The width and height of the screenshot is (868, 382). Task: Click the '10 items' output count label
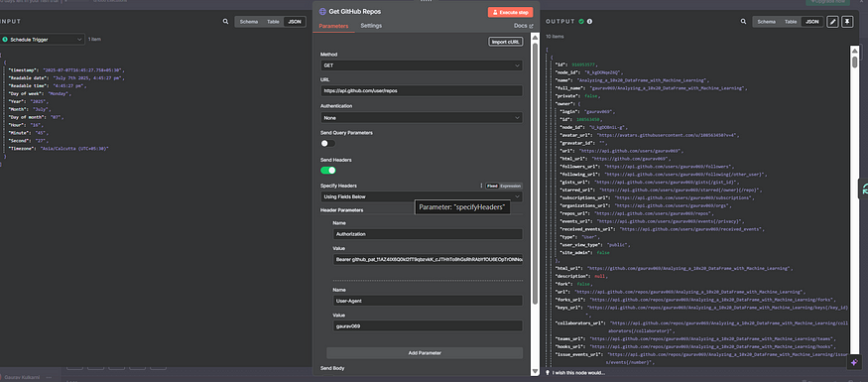(555, 36)
